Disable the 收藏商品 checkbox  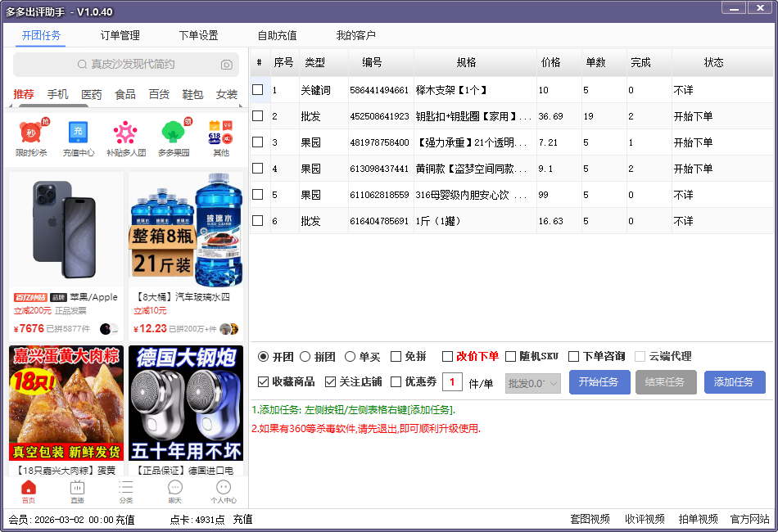pyautogui.click(x=264, y=382)
